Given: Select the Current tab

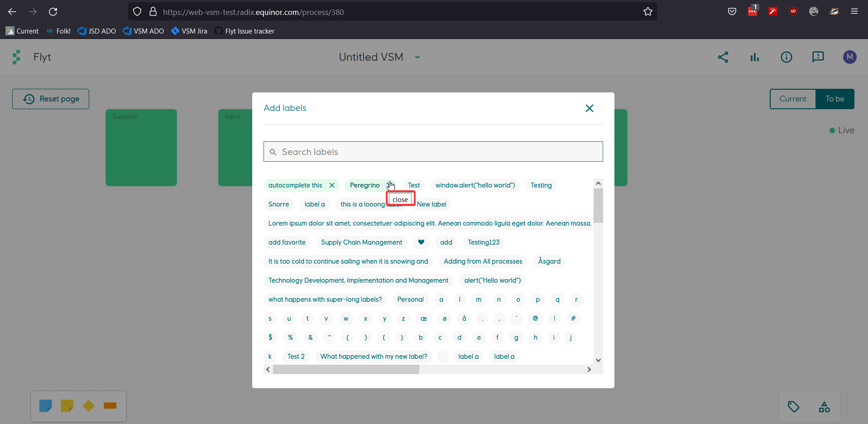Looking at the screenshot, I should (x=793, y=99).
